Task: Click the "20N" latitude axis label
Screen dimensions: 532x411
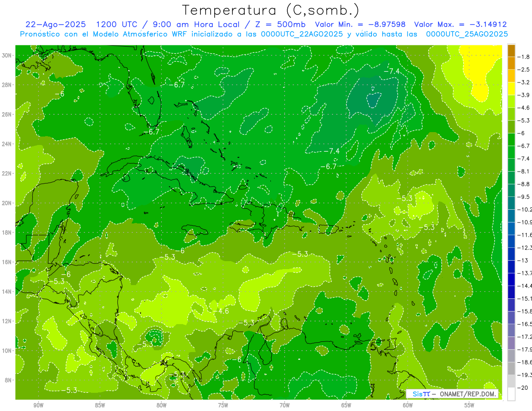Action: (x=7, y=203)
